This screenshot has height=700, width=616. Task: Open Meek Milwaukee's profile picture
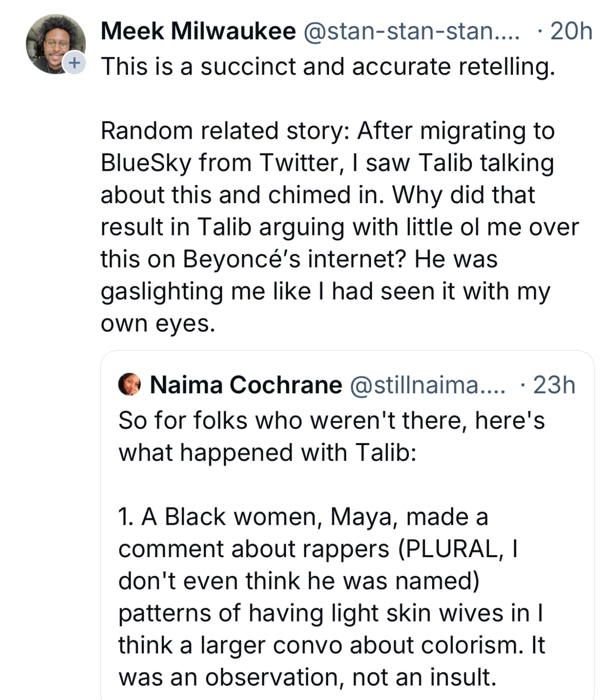click(x=54, y=43)
